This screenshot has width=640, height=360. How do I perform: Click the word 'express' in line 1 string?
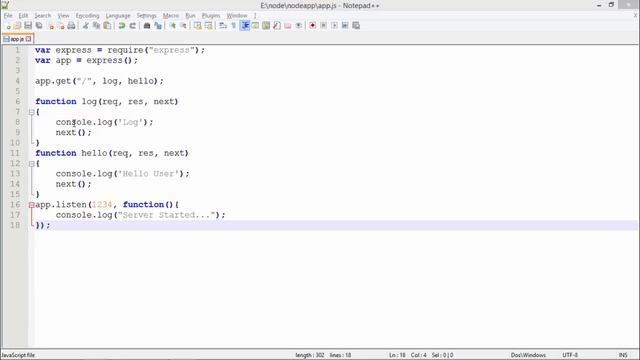(171, 50)
